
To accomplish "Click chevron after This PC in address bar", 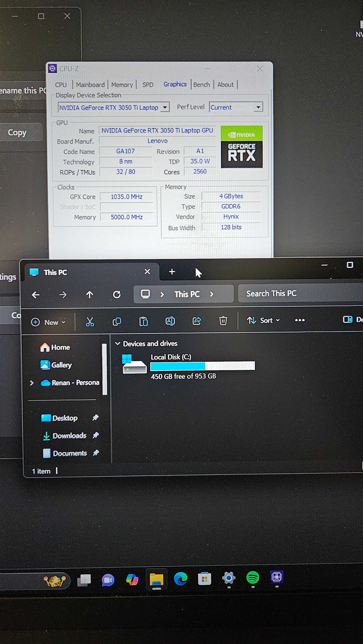I will 212,294.
